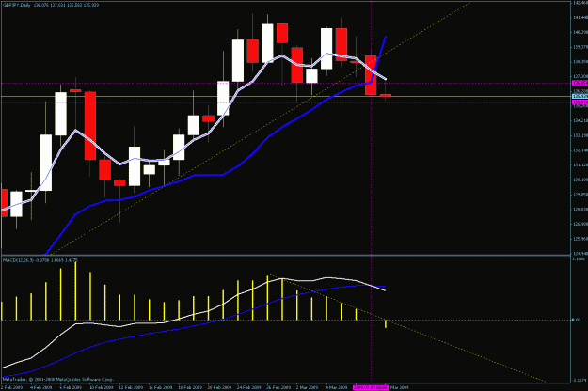Click the 24 Feb 2009 date label

point(248,387)
